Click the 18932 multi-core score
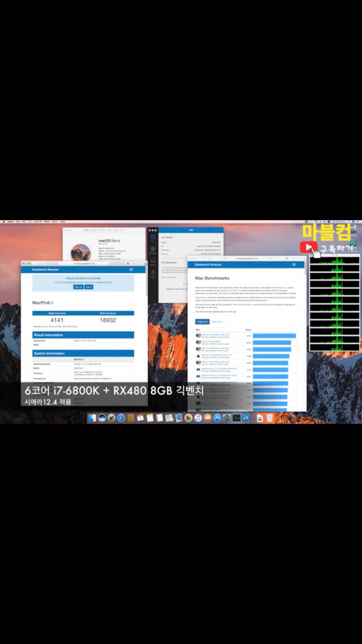This screenshot has height=644, width=362. click(x=107, y=320)
